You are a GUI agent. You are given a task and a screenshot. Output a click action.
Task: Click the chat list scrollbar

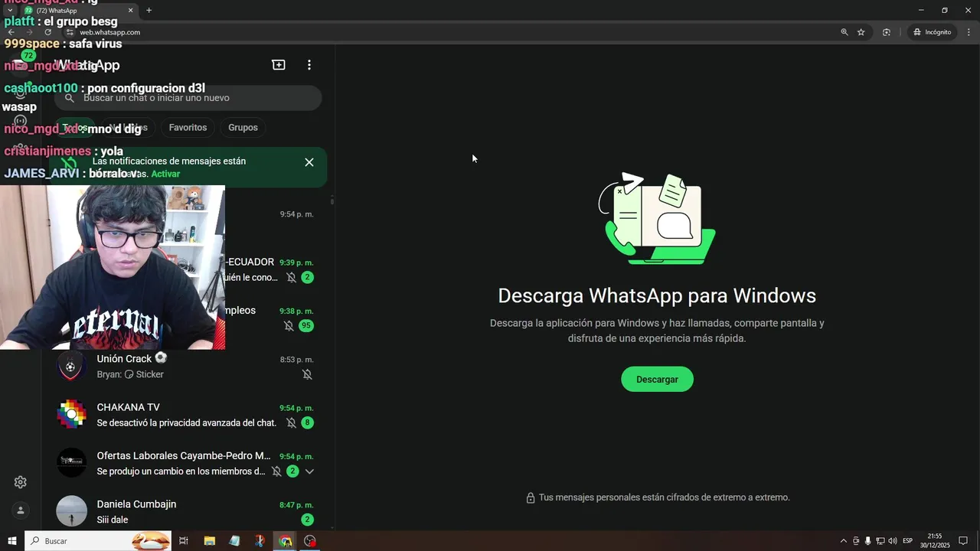(332, 201)
